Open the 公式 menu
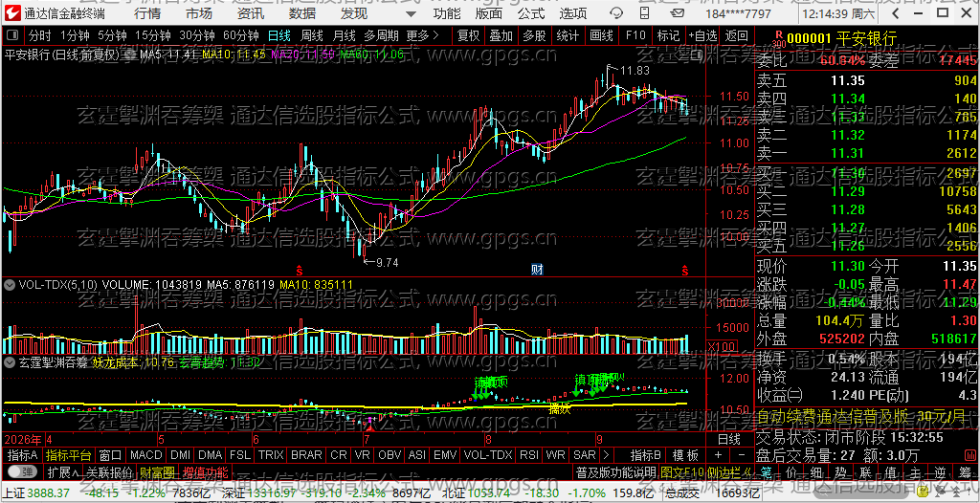Viewport: 980px width, 503px height. 530,13
